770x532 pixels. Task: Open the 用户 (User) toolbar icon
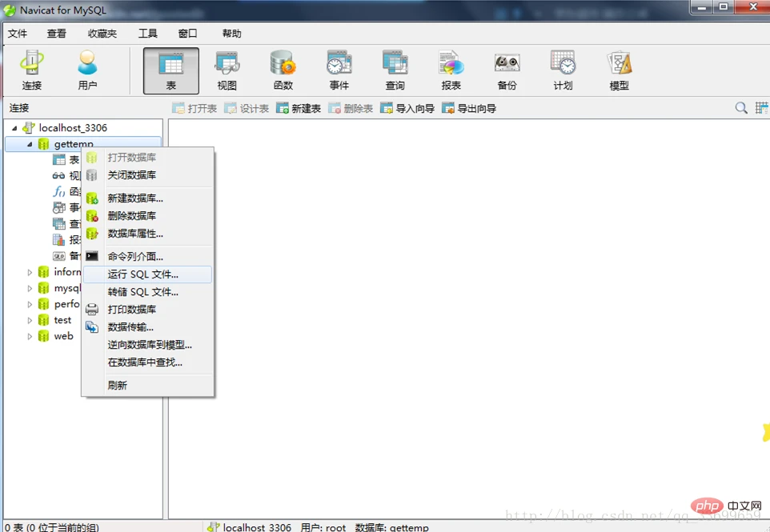(87, 70)
